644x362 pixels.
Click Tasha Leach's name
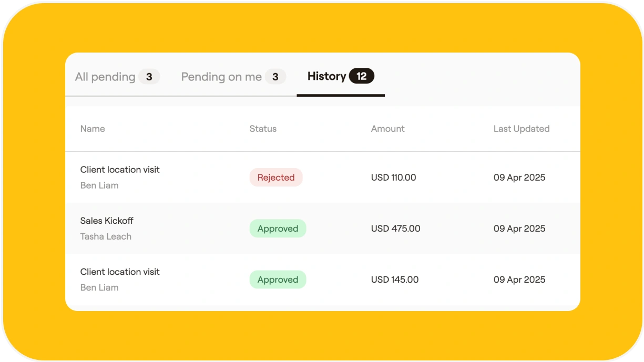(106, 236)
